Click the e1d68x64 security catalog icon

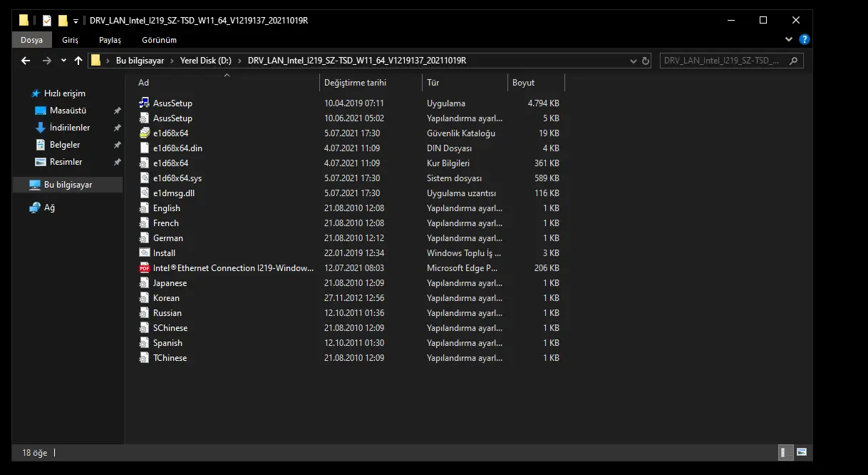[x=145, y=133]
